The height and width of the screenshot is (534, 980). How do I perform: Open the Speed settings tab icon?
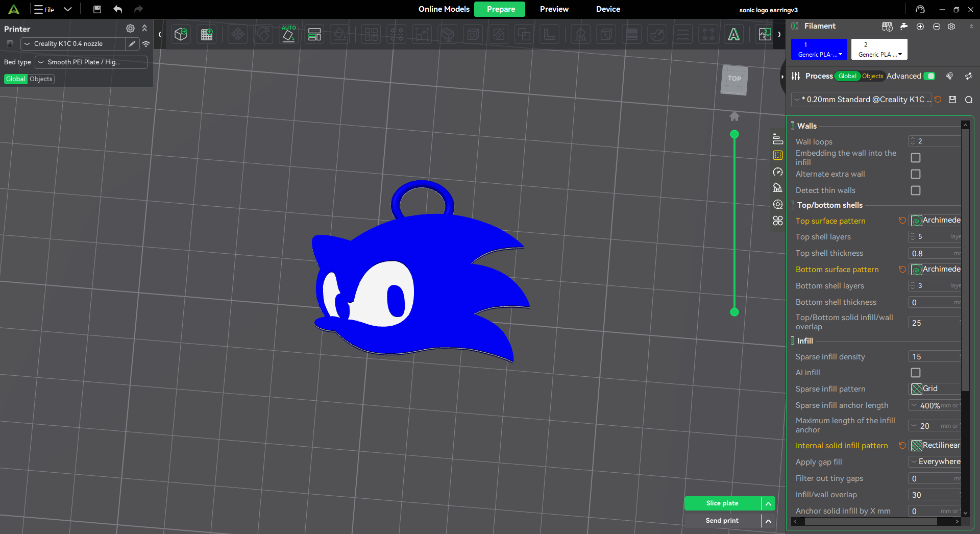point(778,172)
